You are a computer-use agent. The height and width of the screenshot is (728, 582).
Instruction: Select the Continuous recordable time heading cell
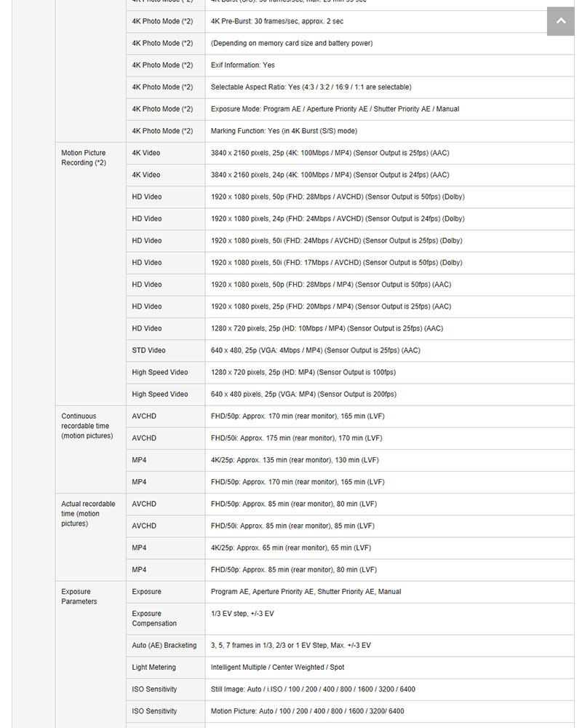[87, 426]
